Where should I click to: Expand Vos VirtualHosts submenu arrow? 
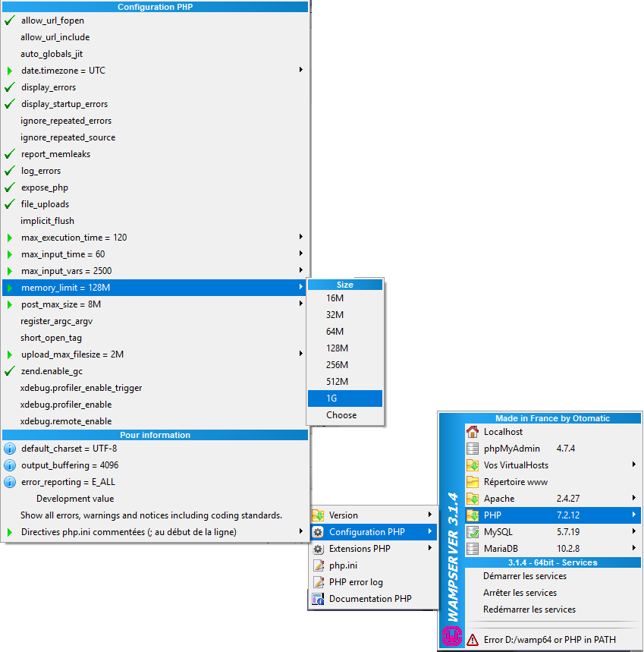(x=634, y=465)
